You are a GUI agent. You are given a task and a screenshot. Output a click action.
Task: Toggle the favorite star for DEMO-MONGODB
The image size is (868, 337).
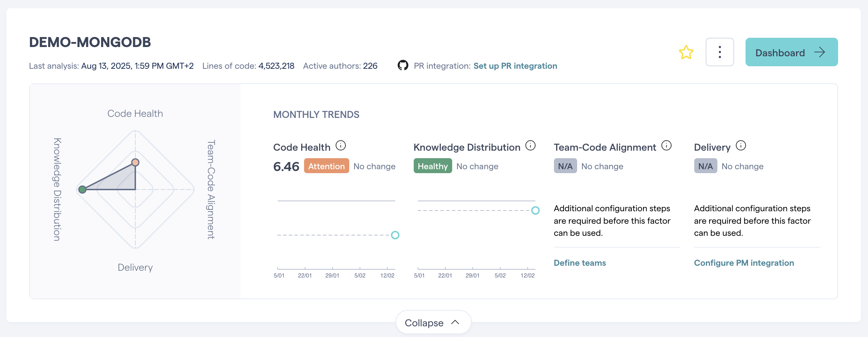(x=686, y=52)
